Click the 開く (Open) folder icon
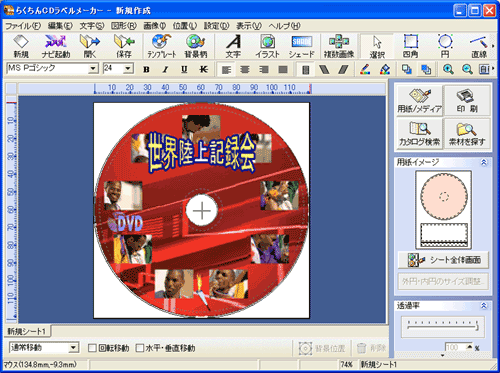 pyautogui.click(x=90, y=46)
